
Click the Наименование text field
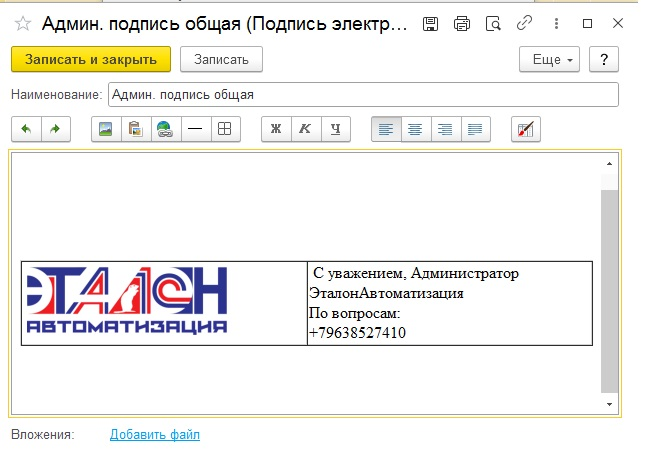(x=362, y=95)
